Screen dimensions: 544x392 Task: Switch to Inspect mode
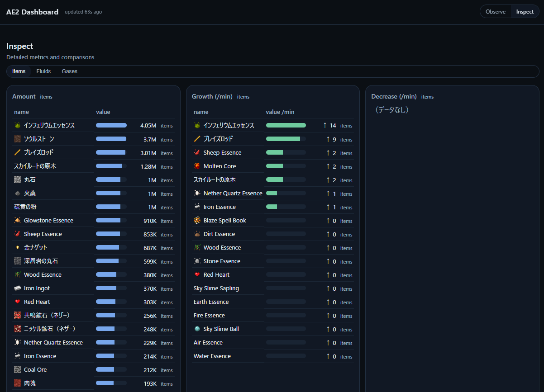click(x=525, y=12)
